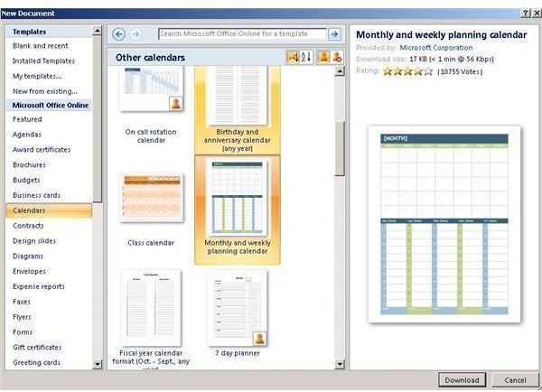
Task: Select the 7 day planner template
Action: tap(238, 313)
